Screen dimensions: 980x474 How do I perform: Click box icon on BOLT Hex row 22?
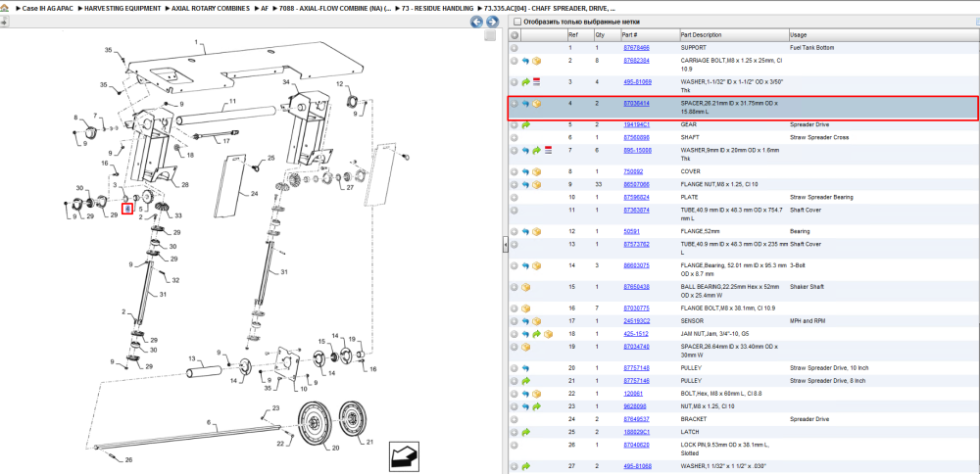pyautogui.click(x=537, y=394)
